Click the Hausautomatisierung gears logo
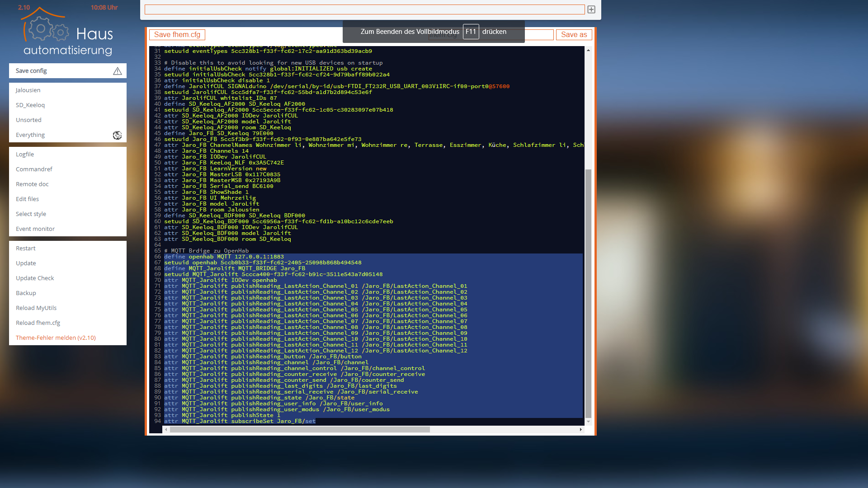Viewport: 868px width, 488px height. click(x=47, y=29)
